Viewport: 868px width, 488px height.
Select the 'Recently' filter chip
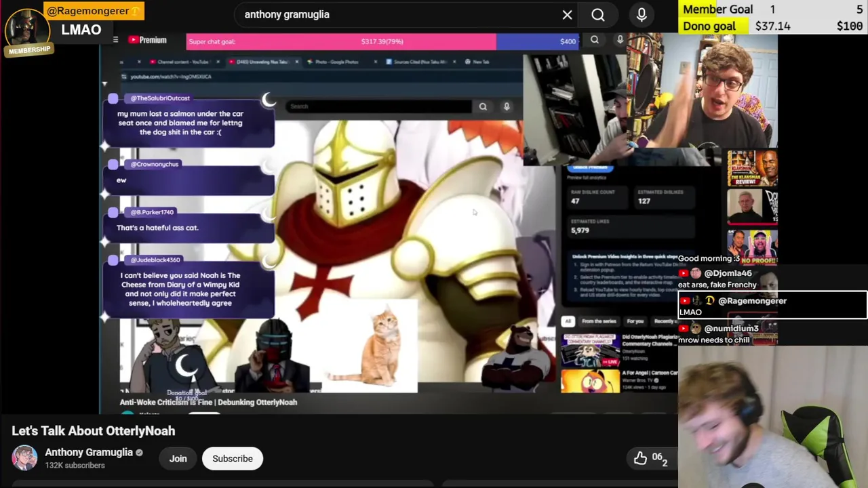[x=664, y=321]
